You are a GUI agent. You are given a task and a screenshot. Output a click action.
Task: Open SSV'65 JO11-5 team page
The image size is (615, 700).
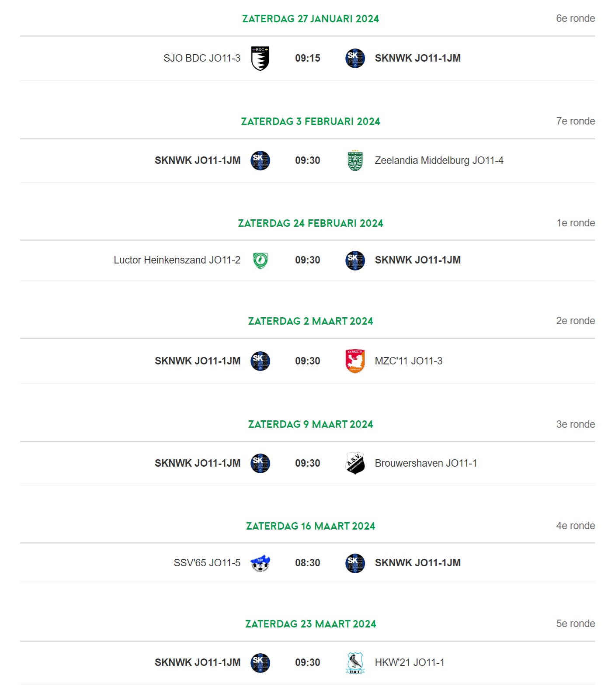(x=207, y=563)
